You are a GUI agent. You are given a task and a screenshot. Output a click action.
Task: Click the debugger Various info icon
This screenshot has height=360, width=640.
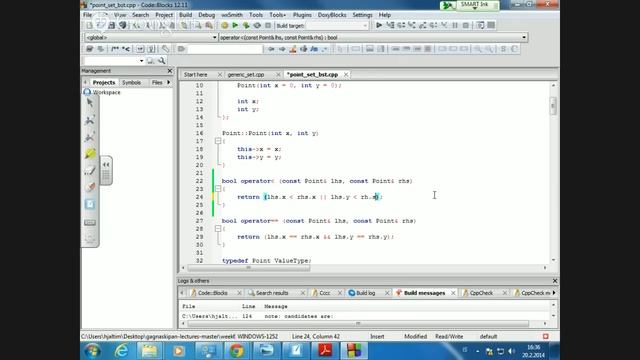point(491,25)
